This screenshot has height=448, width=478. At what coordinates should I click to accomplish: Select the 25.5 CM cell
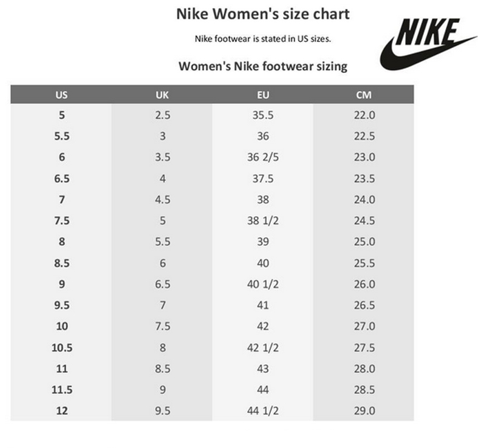click(364, 263)
